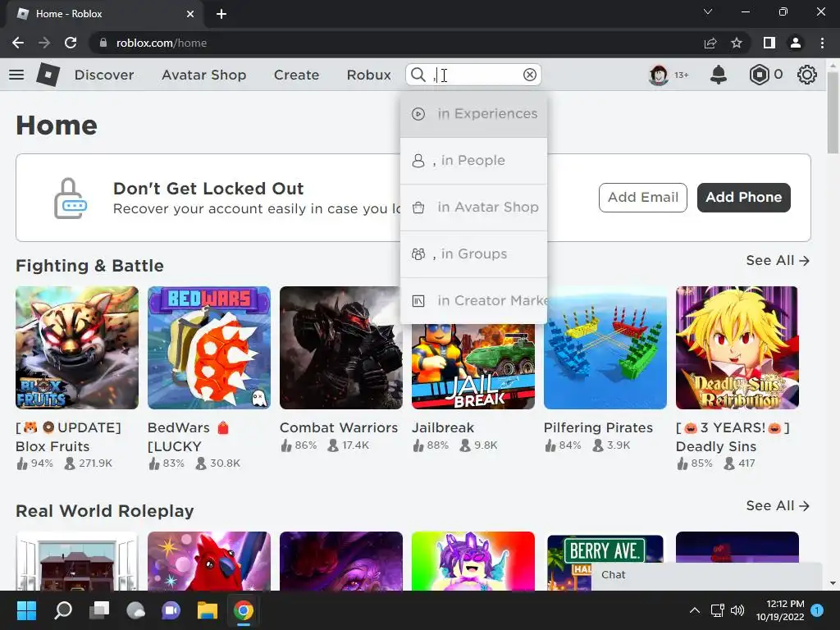Bookmark this page with the star

[x=737, y=43]
